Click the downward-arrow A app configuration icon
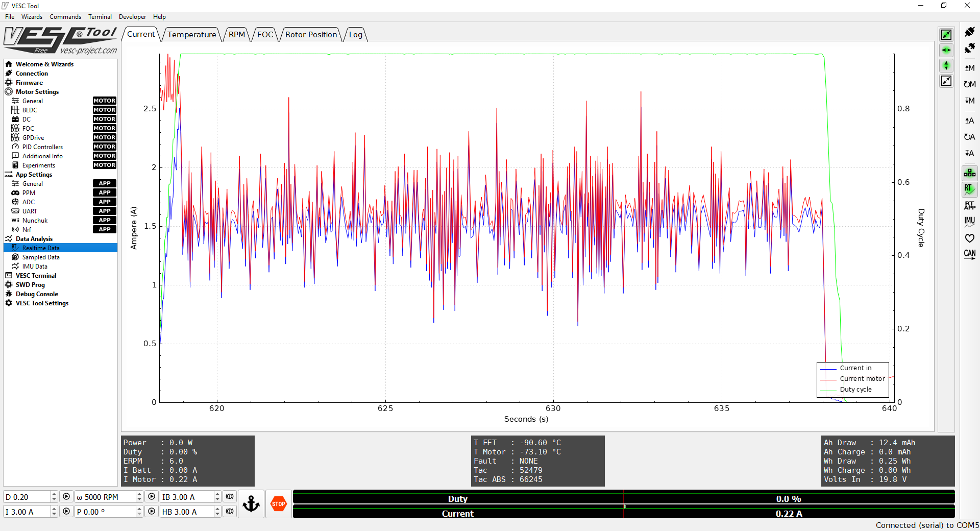 [969, 153]
